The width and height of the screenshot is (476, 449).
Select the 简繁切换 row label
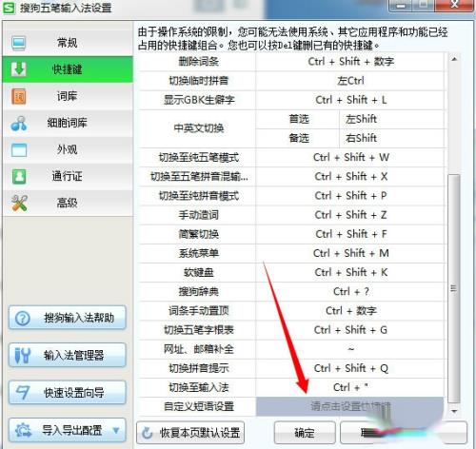pyautogui.click(x=199, y=234)
